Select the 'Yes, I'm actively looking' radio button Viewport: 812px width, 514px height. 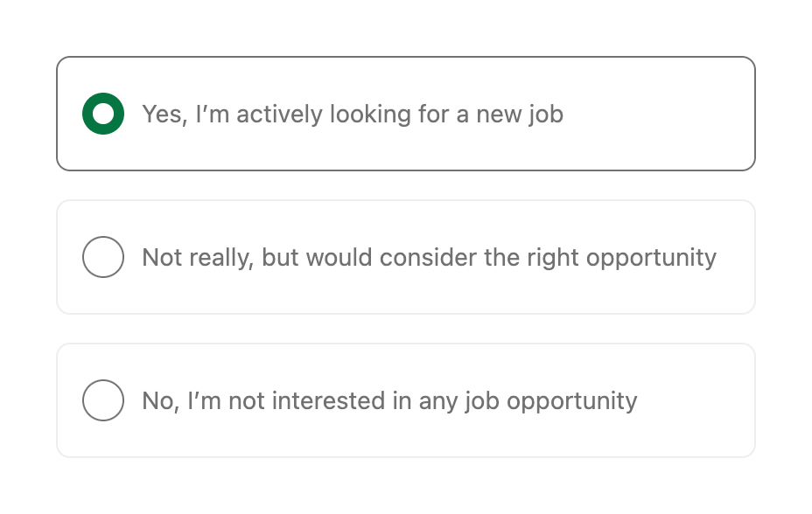coord(102,114)
